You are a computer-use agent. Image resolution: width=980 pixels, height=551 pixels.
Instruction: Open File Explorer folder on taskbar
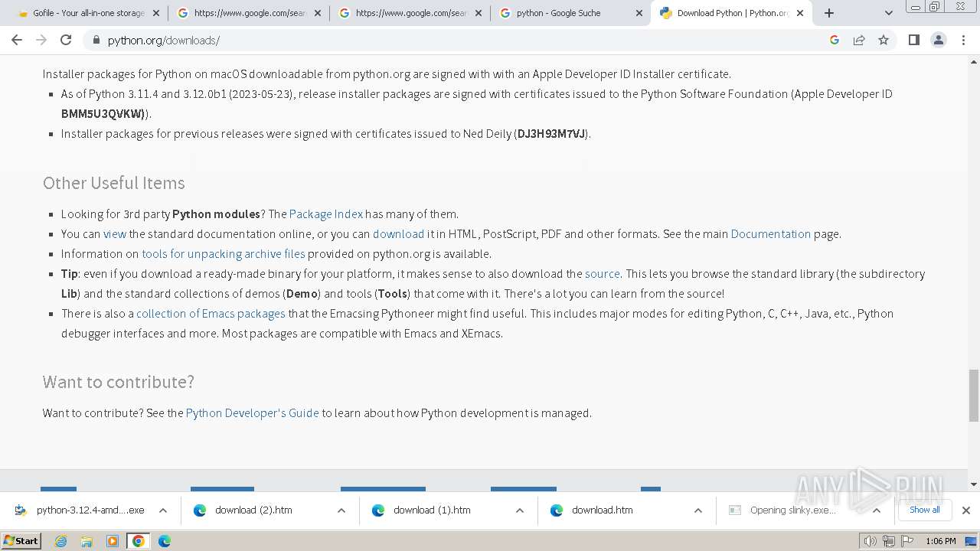(87, 541)
